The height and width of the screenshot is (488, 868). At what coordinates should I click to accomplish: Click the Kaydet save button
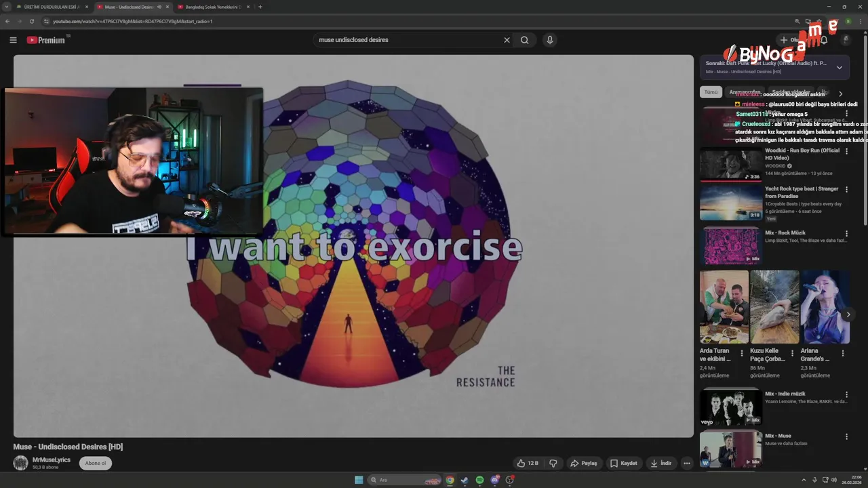click(623, 464)
